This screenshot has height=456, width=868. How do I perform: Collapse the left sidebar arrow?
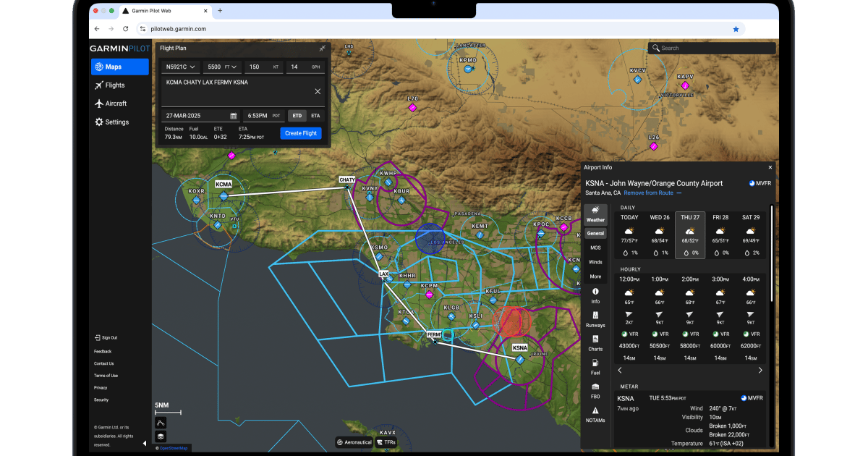point(144,443)
